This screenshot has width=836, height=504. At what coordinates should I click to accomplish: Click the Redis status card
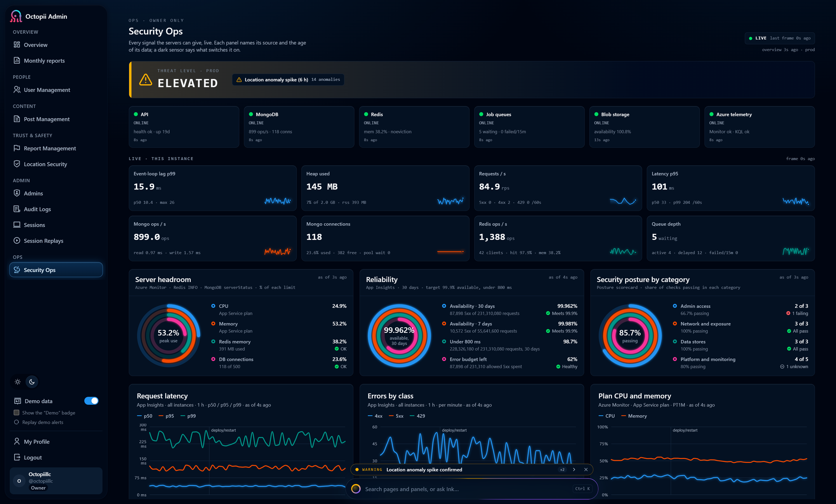[x=414, y=127]
